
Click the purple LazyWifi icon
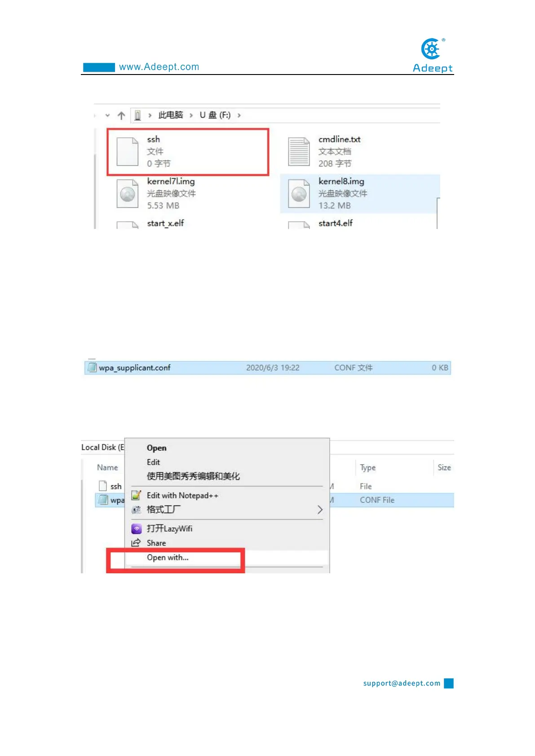tap(137, 528)
